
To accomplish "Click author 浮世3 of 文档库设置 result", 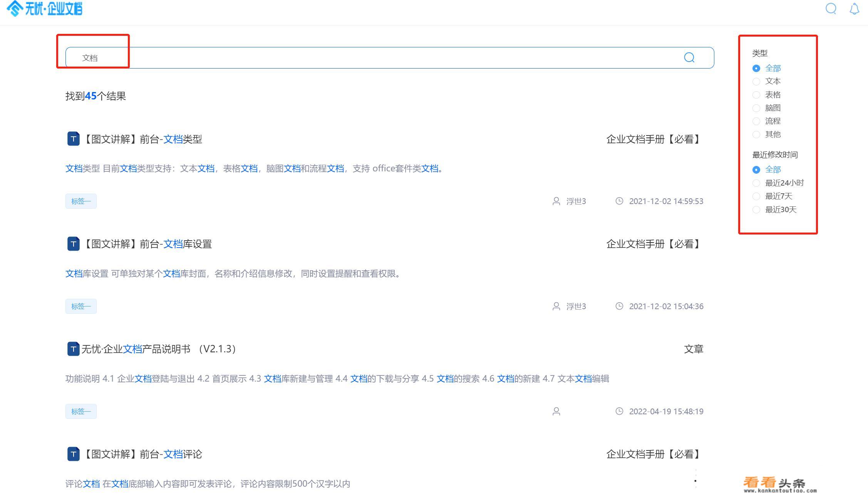I will (576, 306).
